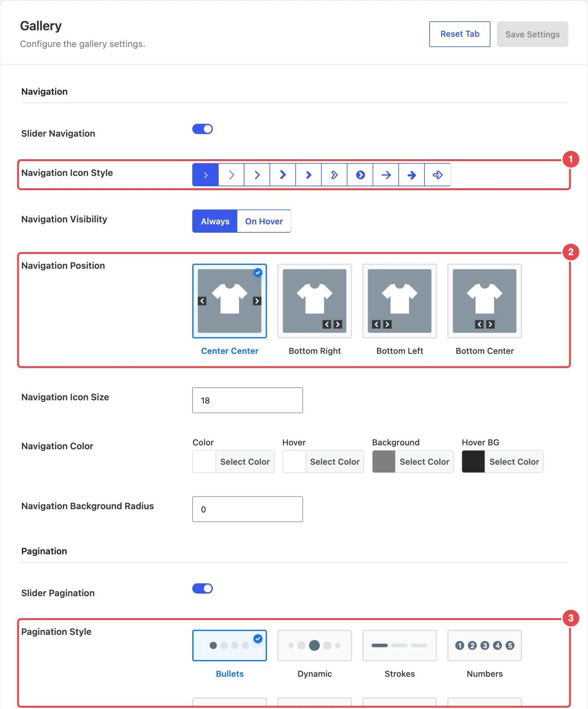This screenshot has width=588, height=709.
Task: Open Select Color for navigation Hover
Action: tap(334, 462)
